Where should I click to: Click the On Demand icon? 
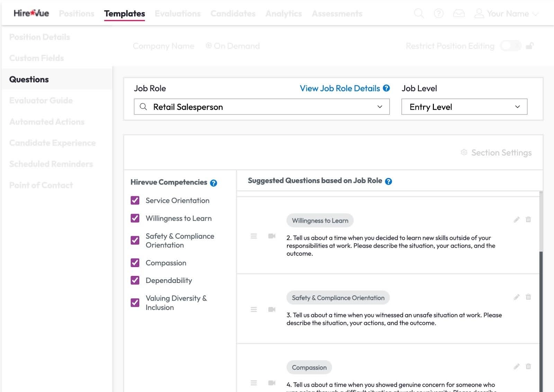coord(208,46)
